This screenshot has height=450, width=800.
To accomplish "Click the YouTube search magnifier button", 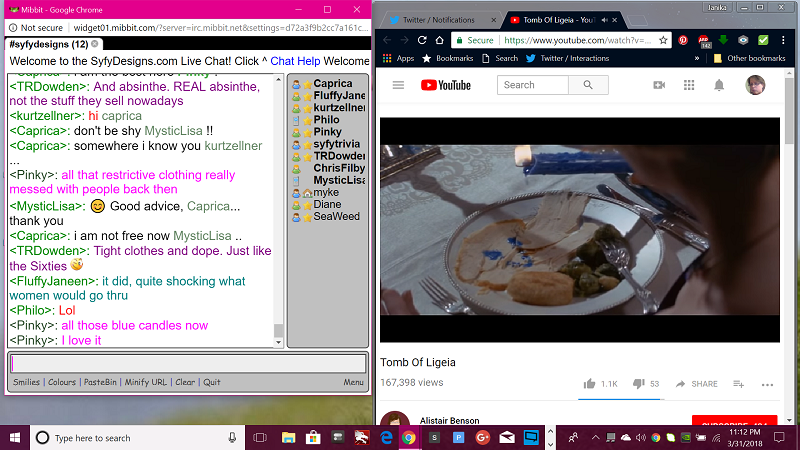I will tap(588, 85).
